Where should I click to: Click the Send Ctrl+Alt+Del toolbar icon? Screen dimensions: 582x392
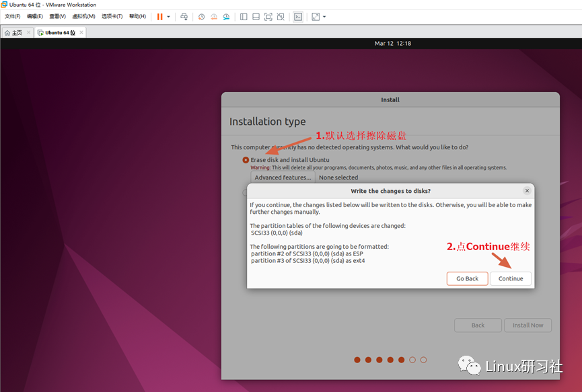184,17
